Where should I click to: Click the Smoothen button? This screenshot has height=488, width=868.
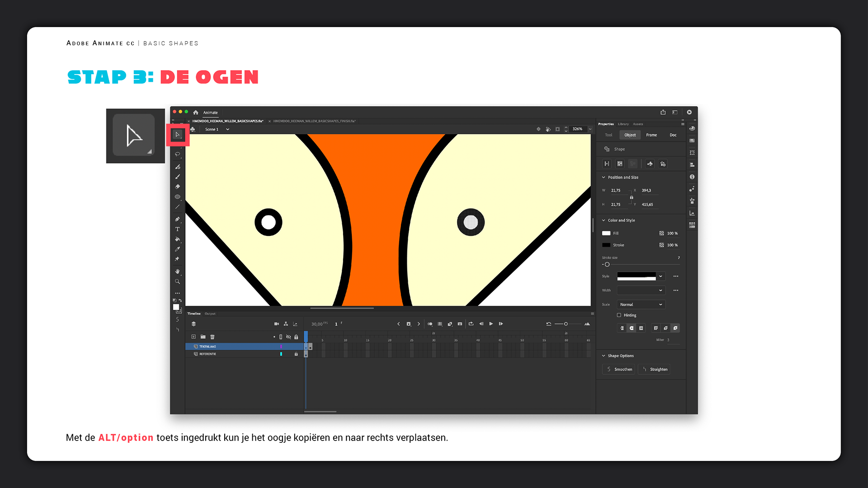pos(618,369)
